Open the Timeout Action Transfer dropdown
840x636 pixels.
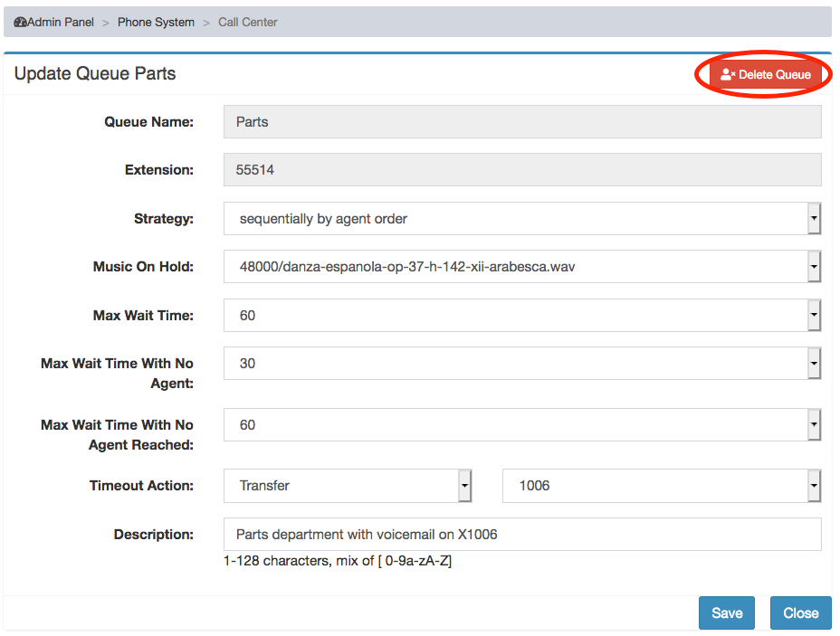pyautogui.click(x=464, y=486)
